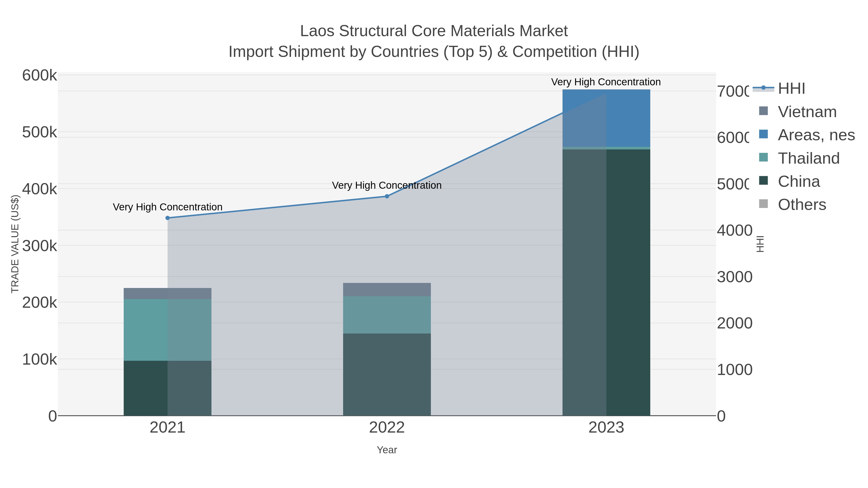Click the 2000 right axis tick
Screen dimensions: 868x488
point(735,323)
